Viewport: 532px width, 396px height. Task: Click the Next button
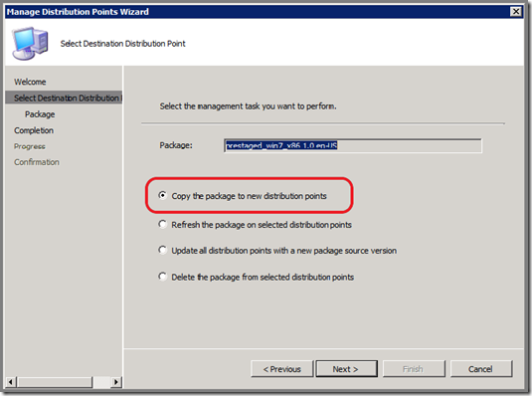pyautogui.click(x=346, y=369)
